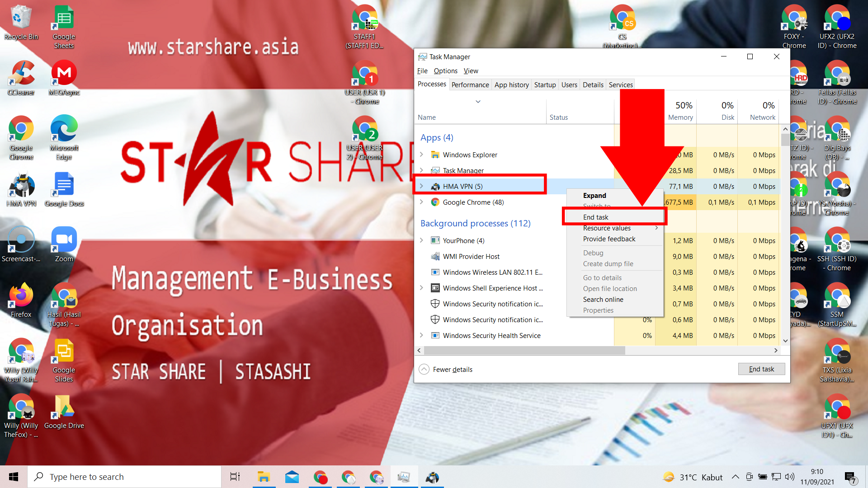Screen dimensions: 868x488
Task: Open the FOXY Chrome profile shortcut
Action: (x=794, y=27)
